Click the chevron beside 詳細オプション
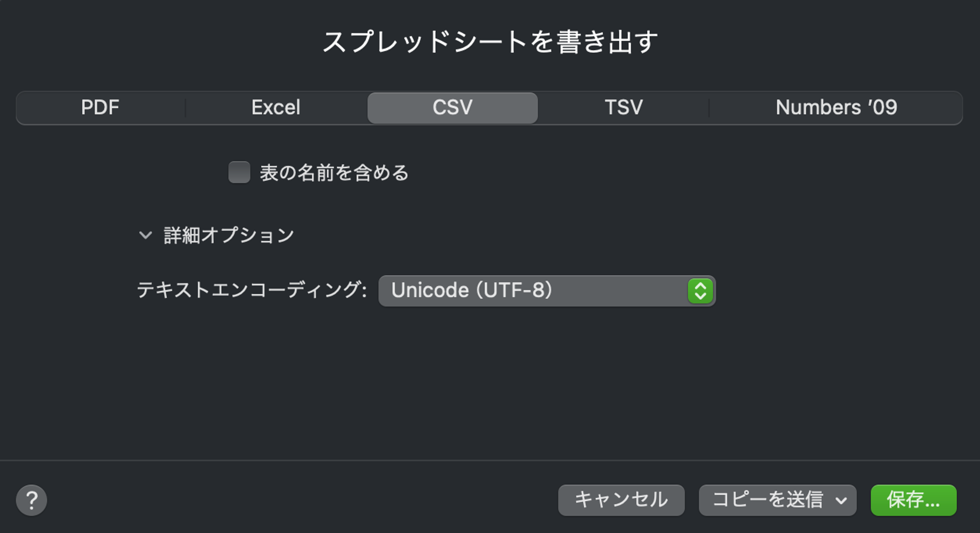980x533 pixels. tap(145, 235)
